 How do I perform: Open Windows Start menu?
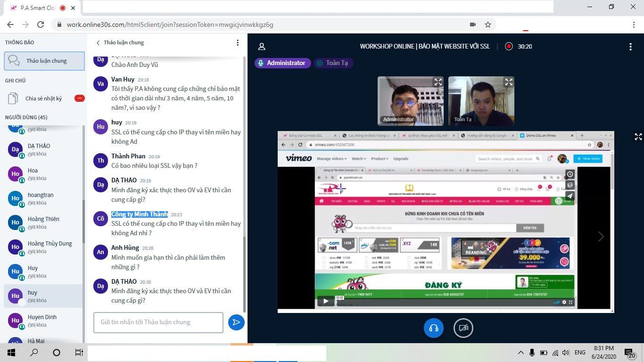(x=11, y=353)
